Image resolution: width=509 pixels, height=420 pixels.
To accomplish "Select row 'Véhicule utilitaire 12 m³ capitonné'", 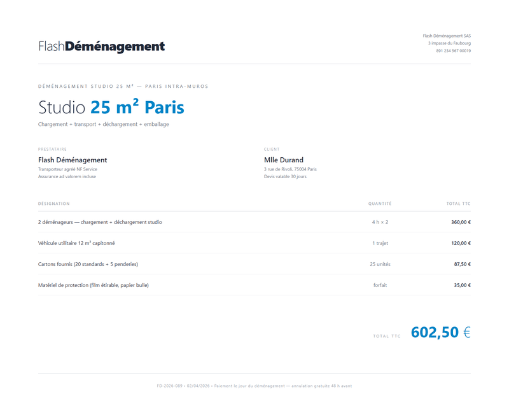I will coord(254,243).
